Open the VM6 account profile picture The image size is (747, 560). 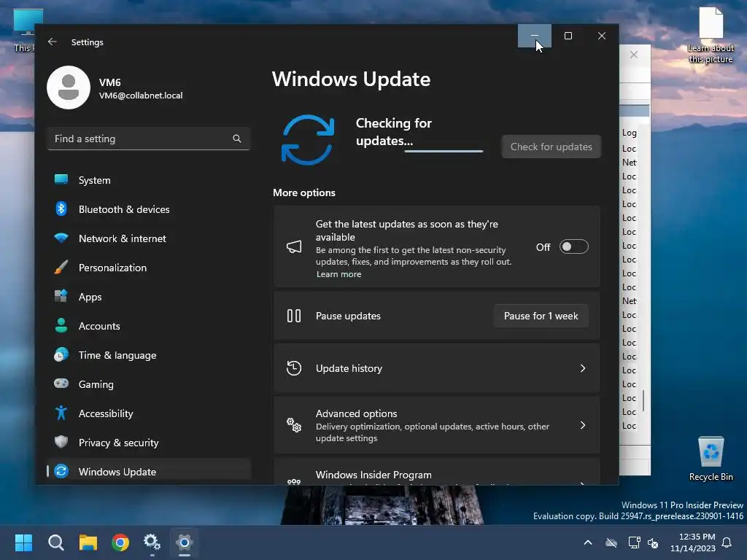69,87
